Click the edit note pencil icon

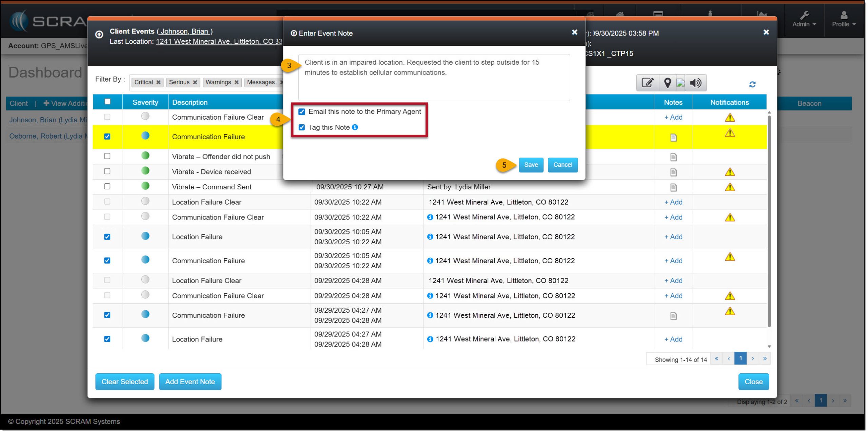click(x=647, y=83)
